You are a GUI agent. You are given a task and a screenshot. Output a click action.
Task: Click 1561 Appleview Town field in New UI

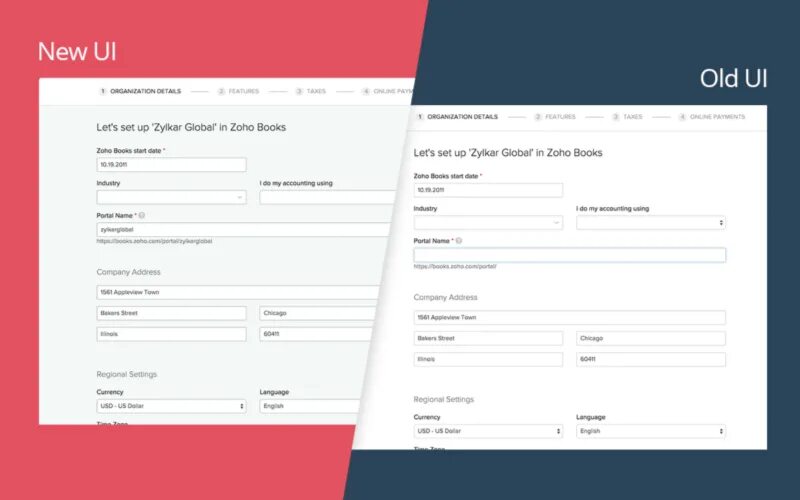coord(238,292)
